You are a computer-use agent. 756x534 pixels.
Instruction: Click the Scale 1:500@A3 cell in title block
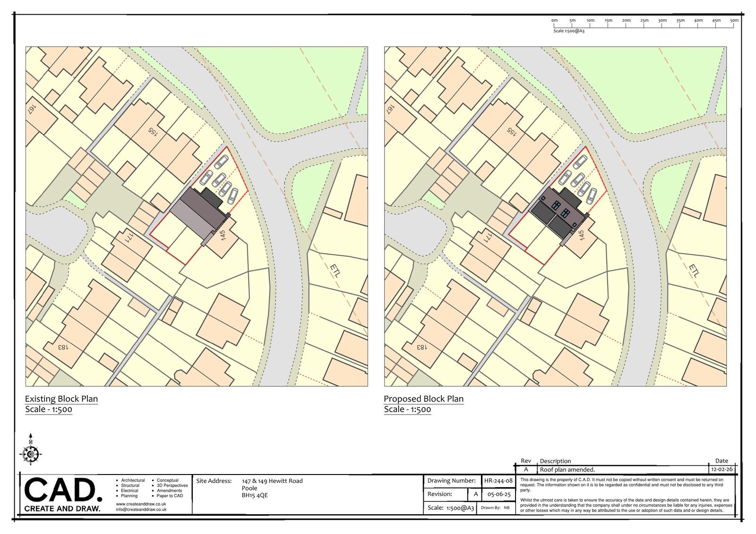point(450,508)
